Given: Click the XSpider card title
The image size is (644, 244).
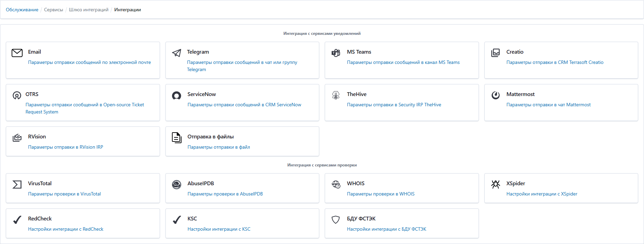Looking at the screenshot, I should [x=515, y=183].
